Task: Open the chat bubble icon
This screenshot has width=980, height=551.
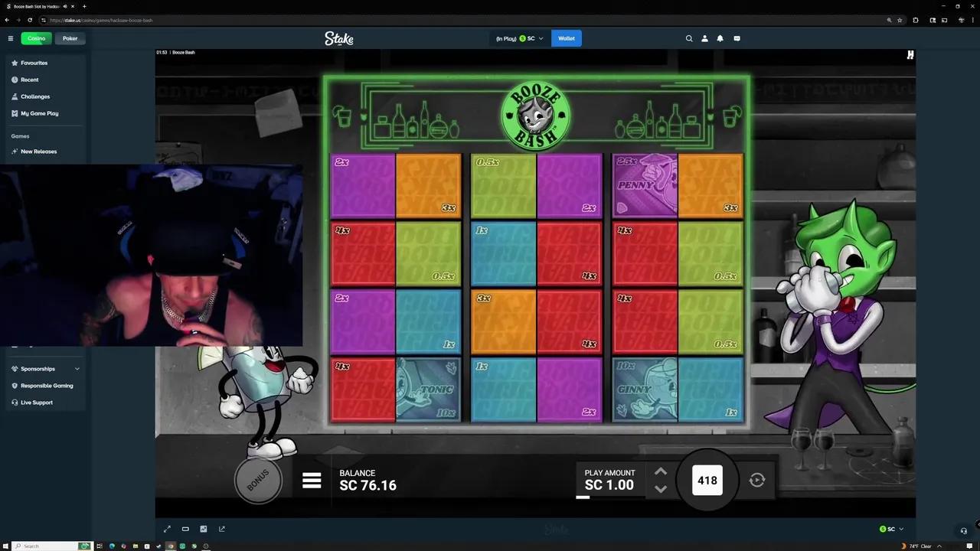Action: pos(737,38)
